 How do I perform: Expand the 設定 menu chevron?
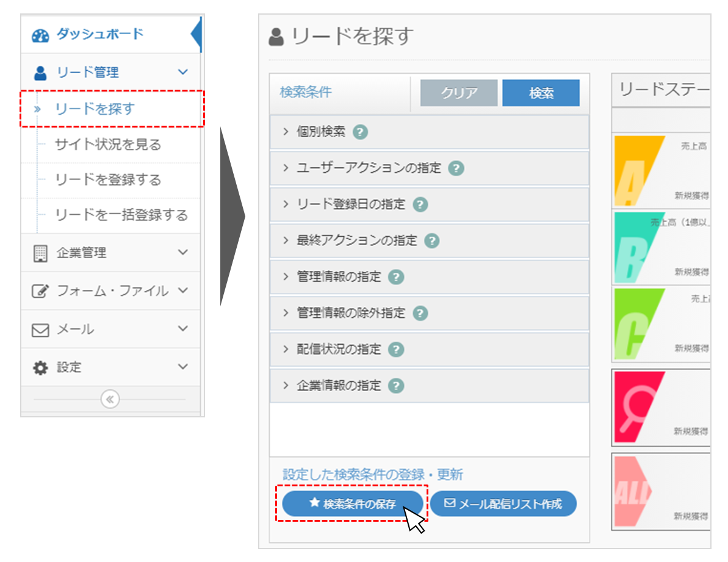183,367
